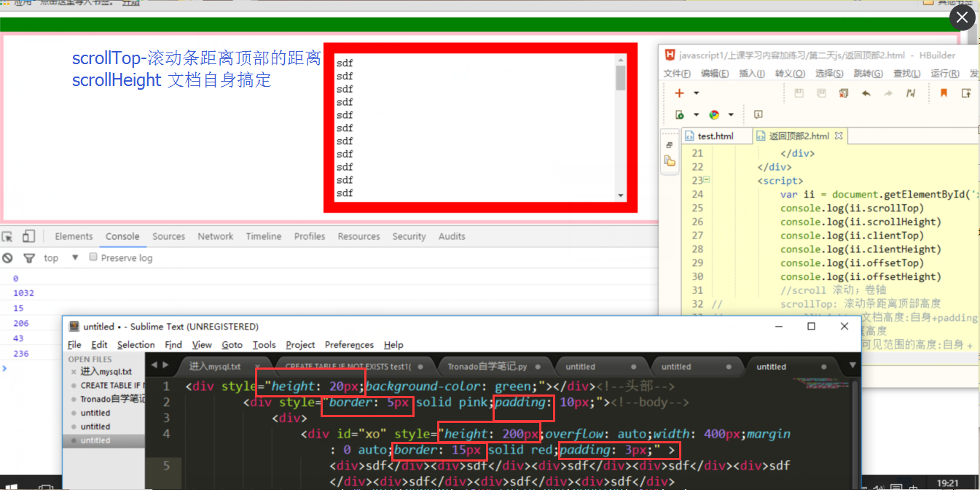
Task: Open Sublime Text's File menu
Action: [74, 345]
